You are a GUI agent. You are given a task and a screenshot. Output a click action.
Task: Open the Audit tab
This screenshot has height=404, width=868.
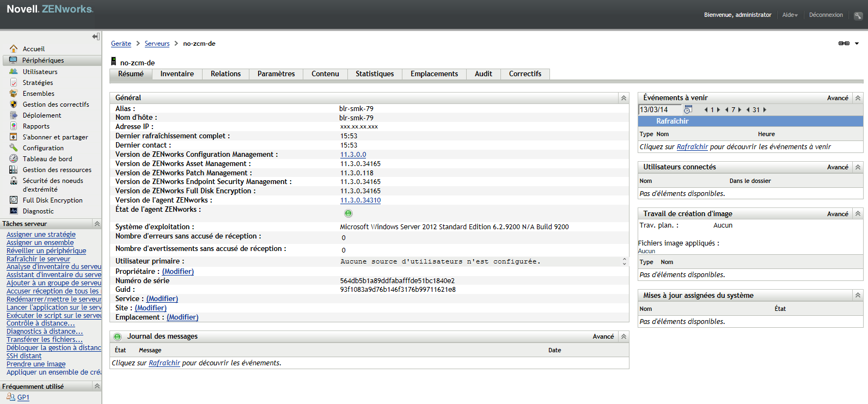click(483, 74)
